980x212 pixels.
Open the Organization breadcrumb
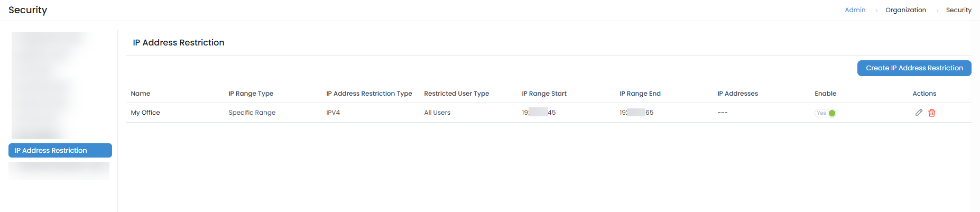click(905, 10)
